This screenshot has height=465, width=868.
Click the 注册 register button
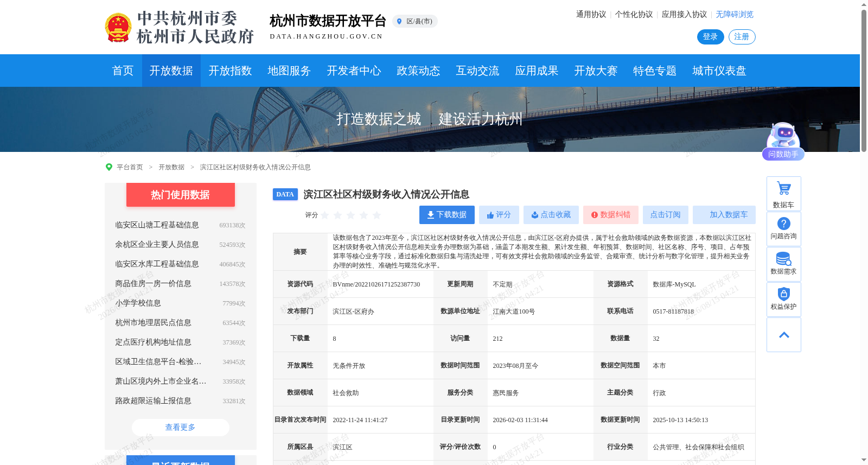click(x=742, y=37)
